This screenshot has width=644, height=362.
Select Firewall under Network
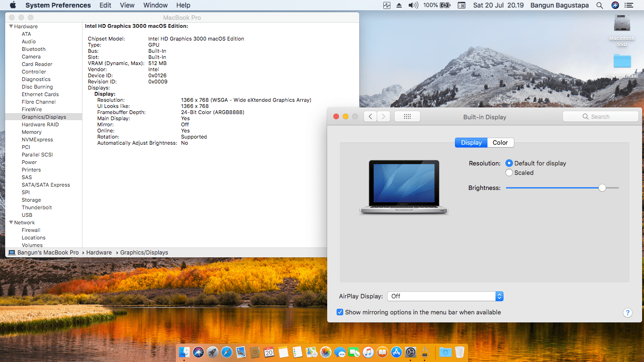[x=31, y=230]
